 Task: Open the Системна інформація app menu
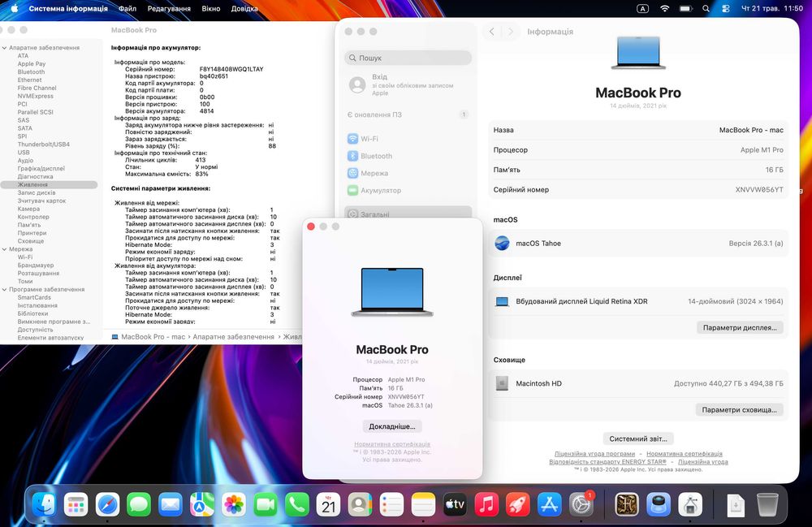tap(68, 8)
